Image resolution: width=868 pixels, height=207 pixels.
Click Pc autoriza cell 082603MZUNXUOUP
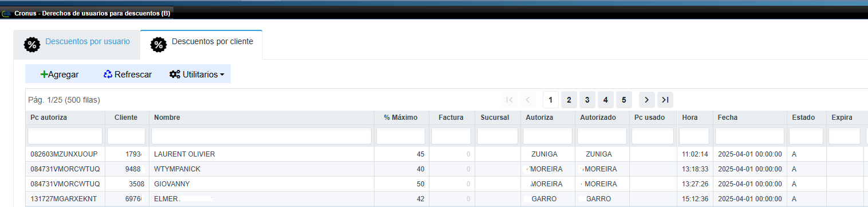pos(65,154)
